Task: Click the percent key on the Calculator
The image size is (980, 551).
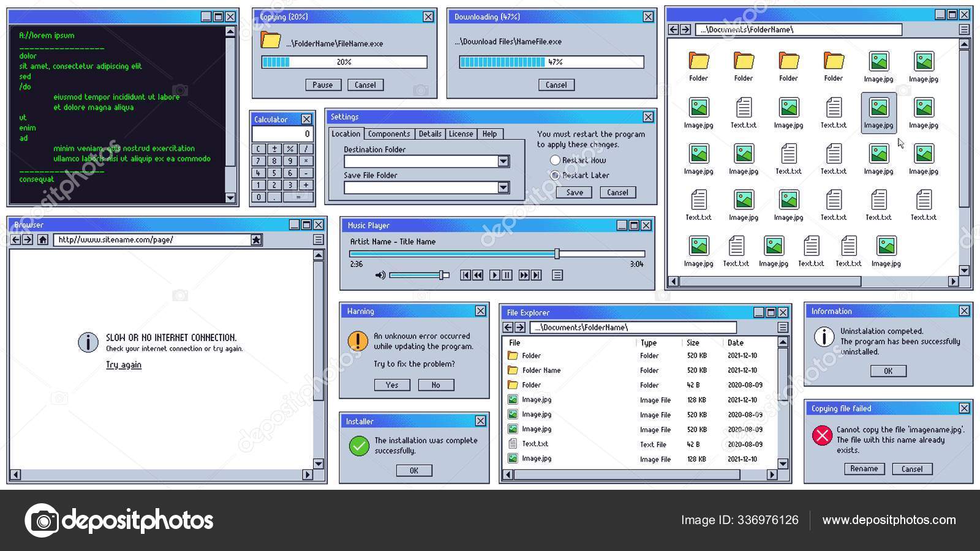Action: 290,149
